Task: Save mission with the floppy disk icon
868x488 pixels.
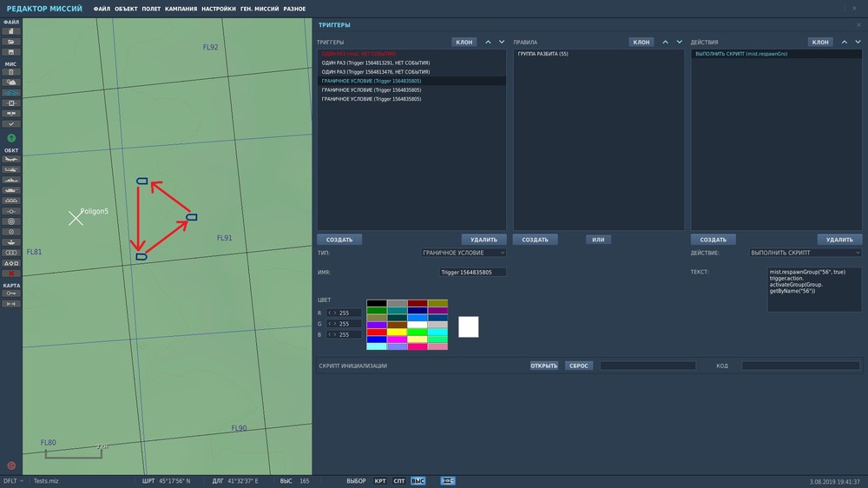Action: coord(11,51)
